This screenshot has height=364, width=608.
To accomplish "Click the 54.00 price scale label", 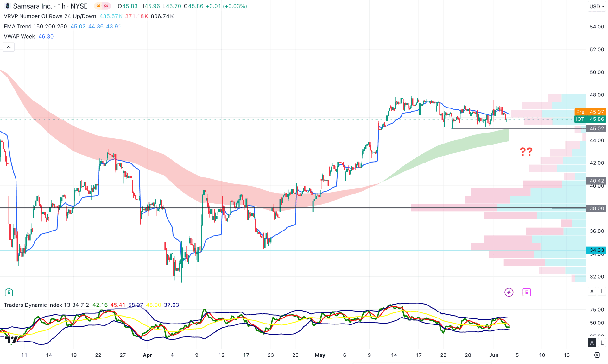I will click(597, 27).
